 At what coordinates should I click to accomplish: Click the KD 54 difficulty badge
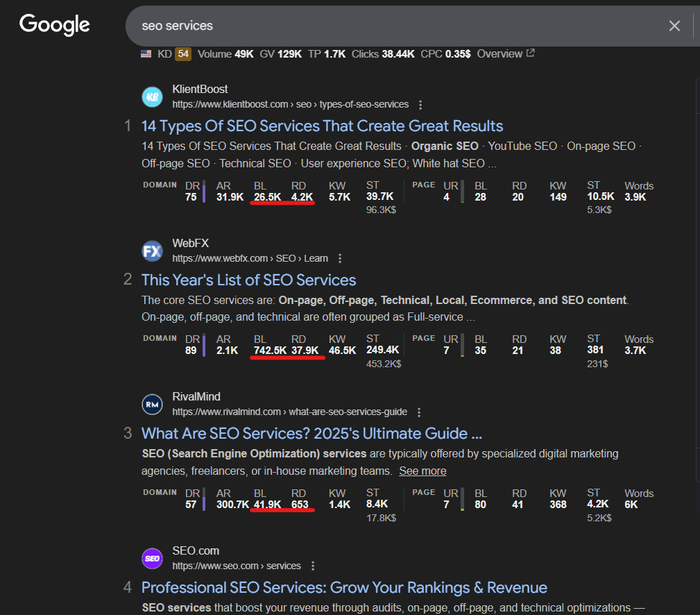pyautogui.click(x=183, y=54)
